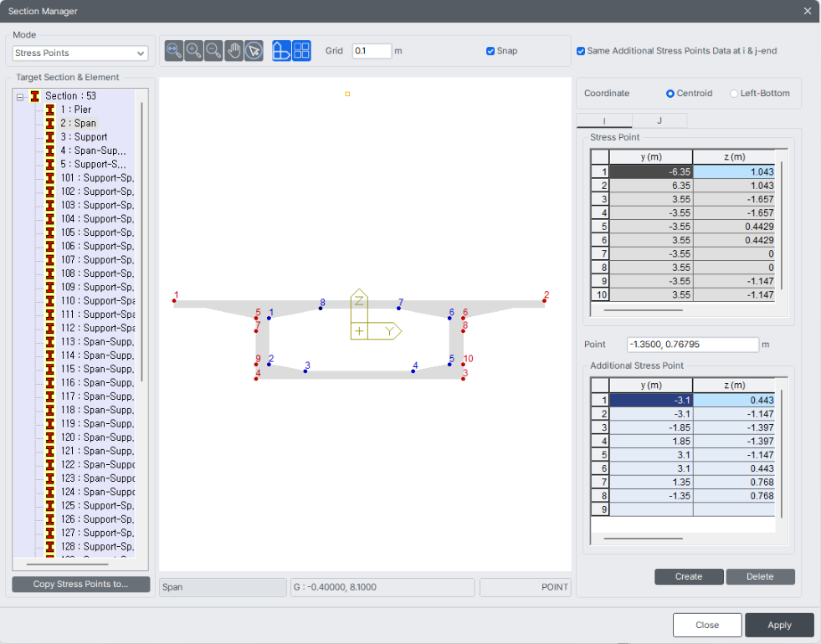Click empty row 9 y cell in Additional table

651,509
